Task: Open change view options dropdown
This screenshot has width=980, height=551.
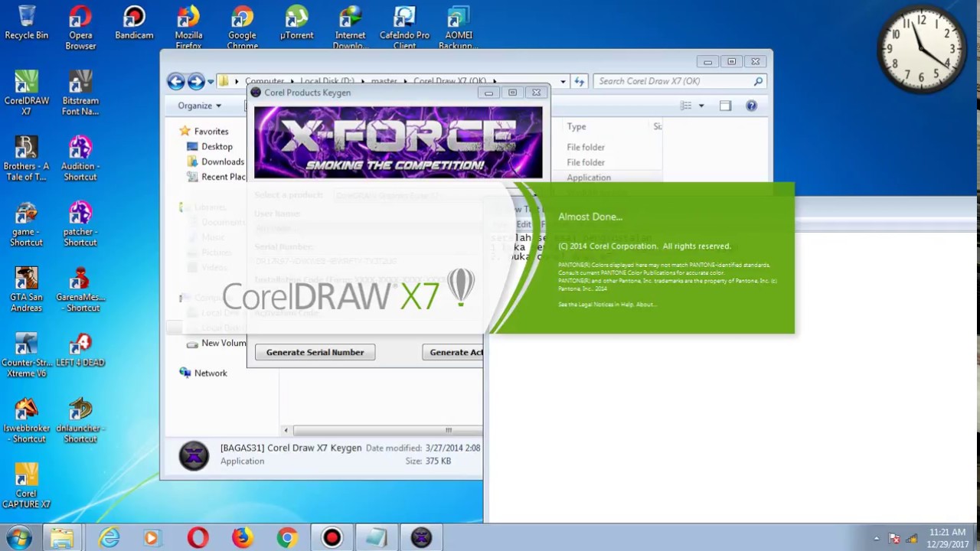Action: pyautogui.click(x=701, y=106)
